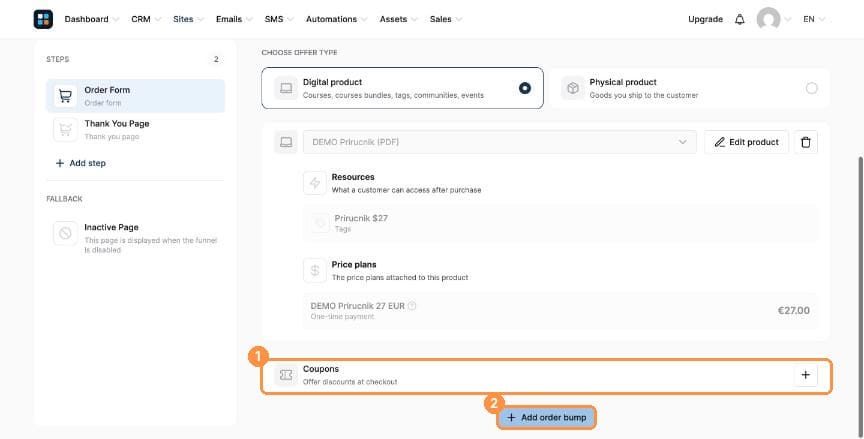Click the Inactive Page disabled icon
Screen dimensions: 864x439
[x=65, y=233]
